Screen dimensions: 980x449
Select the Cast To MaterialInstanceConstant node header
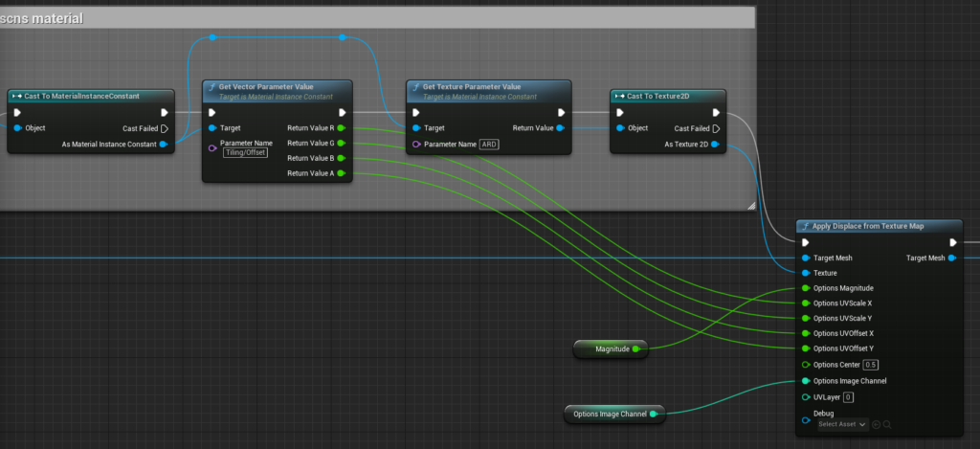(x=91, y=97)
